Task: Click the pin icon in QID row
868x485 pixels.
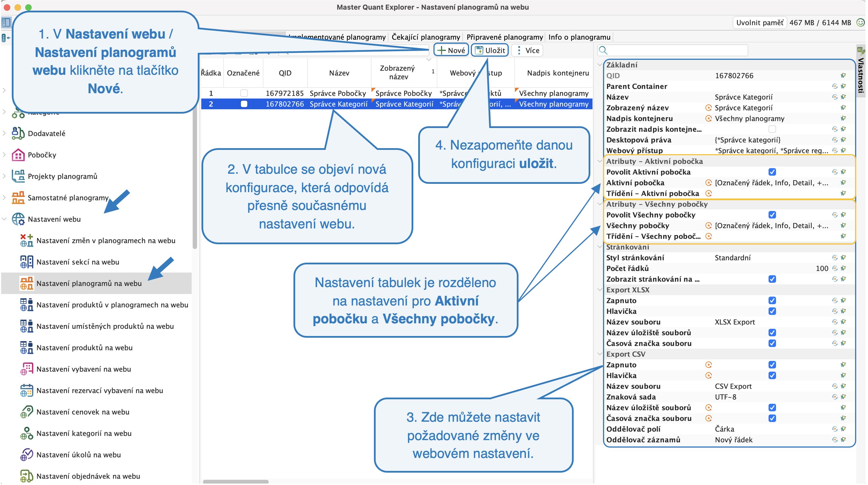Action: pyautogui.click(x=843, y=76)
